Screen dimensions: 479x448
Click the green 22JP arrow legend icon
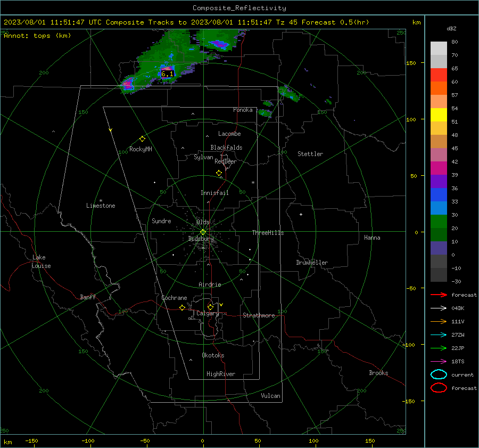tap(439, 348)
